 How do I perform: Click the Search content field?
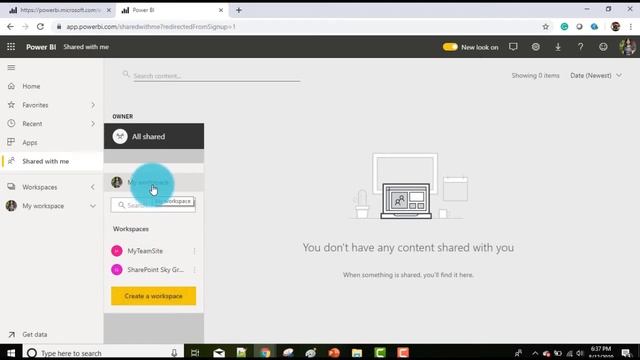(x=216, y=76)
